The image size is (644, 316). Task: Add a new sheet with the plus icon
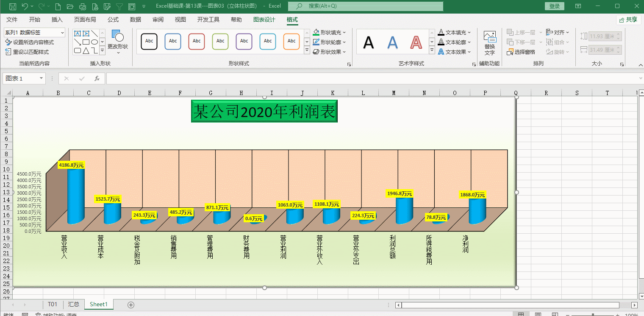pos(131,305)
